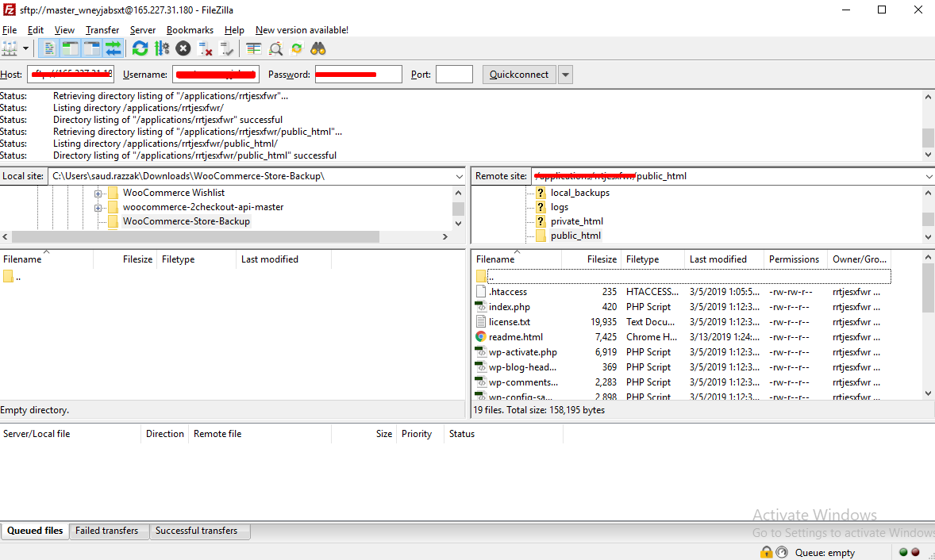The image size is (935, 560).
Task: Click the wp-activate.php file icon
Action: coord(481,352)
